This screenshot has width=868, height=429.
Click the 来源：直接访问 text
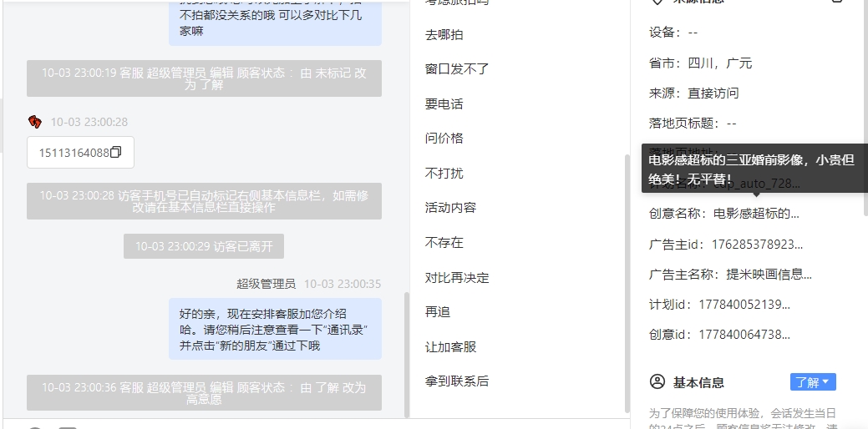tap(693, 93)
